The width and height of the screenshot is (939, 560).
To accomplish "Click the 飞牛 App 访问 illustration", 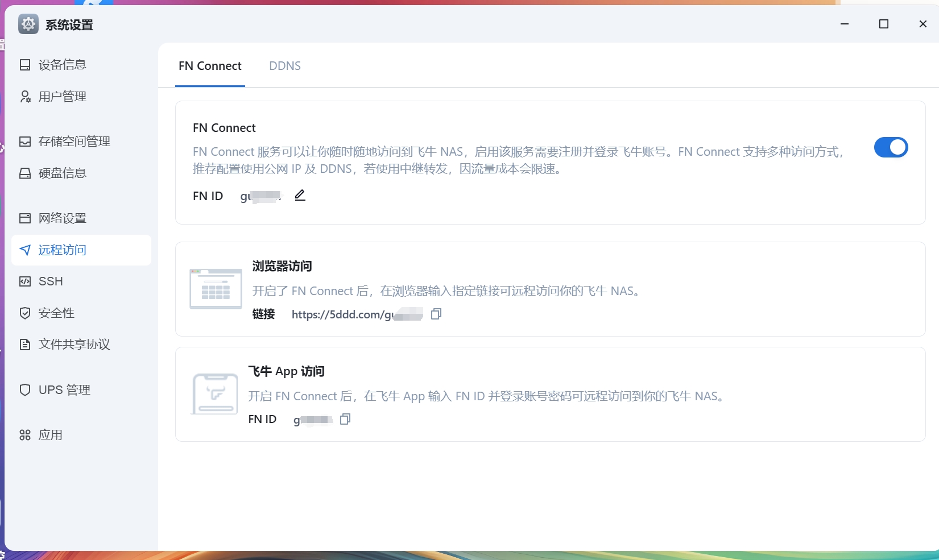I will click(215, 394).
